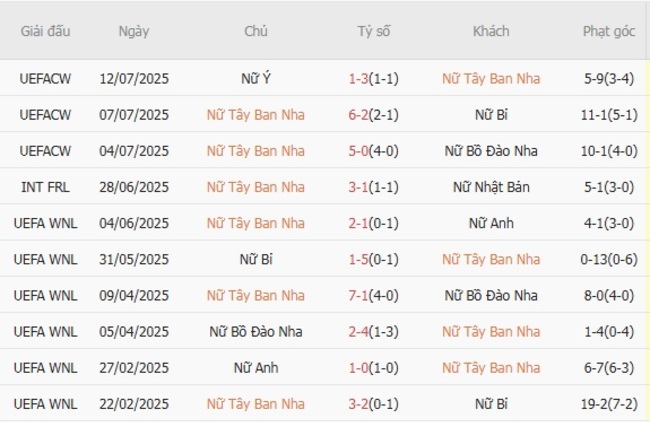Image resolution: width=650 pixels, height=427 pixels.
Task: Select the Khách column header
Action: [x=490, y=31]
